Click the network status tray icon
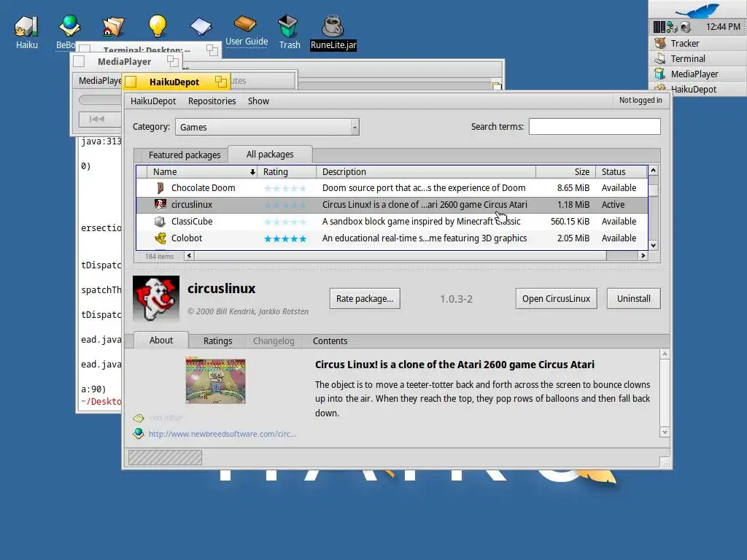This screenshot has width=747, height=560. click(672, 27)
